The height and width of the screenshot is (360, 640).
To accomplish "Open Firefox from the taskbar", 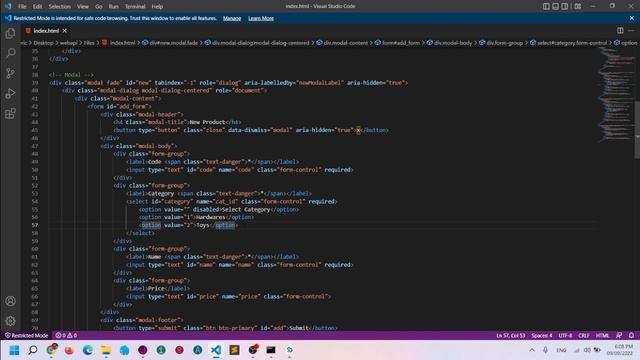I will [69, 350].
